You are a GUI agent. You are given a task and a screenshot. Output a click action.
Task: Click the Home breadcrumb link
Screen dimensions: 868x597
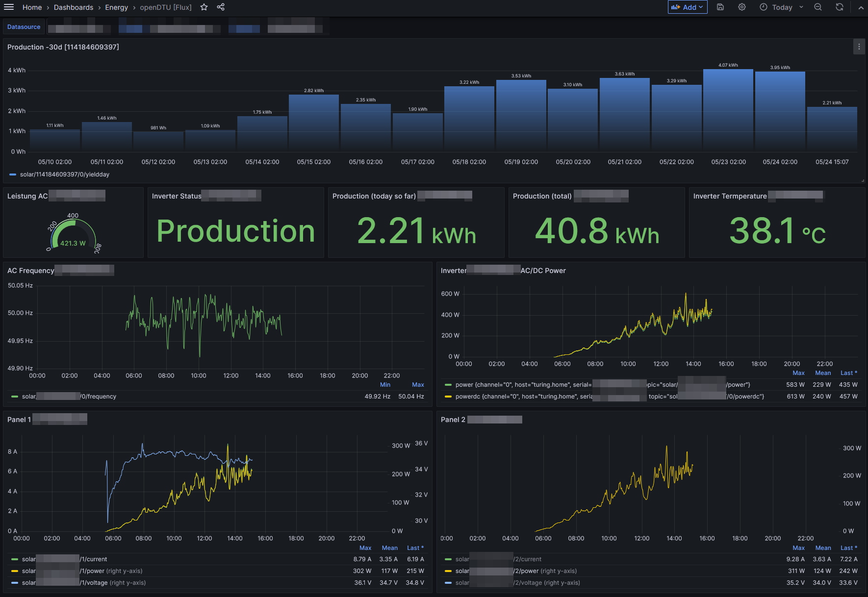pos(32,7)
